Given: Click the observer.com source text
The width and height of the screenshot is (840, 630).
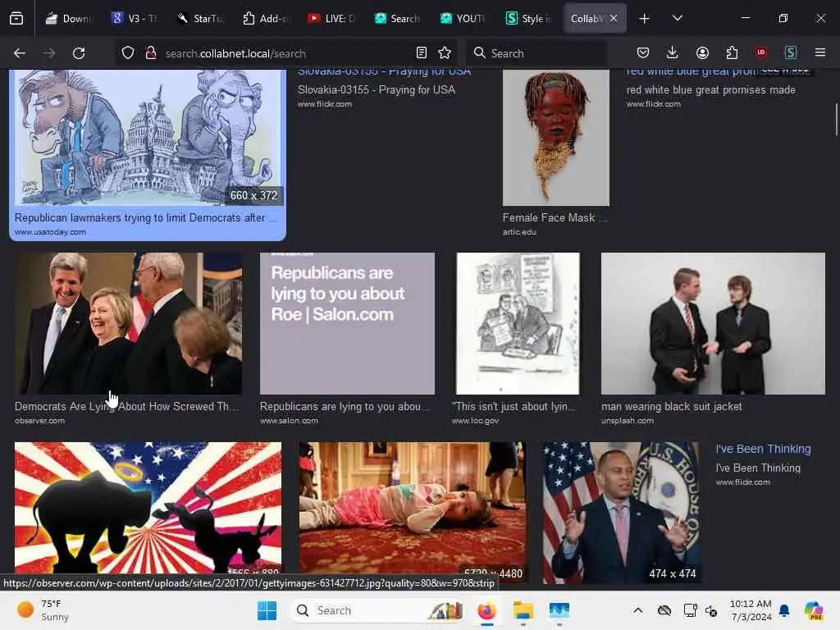Looking at the screenshot, I should (39, 421).
